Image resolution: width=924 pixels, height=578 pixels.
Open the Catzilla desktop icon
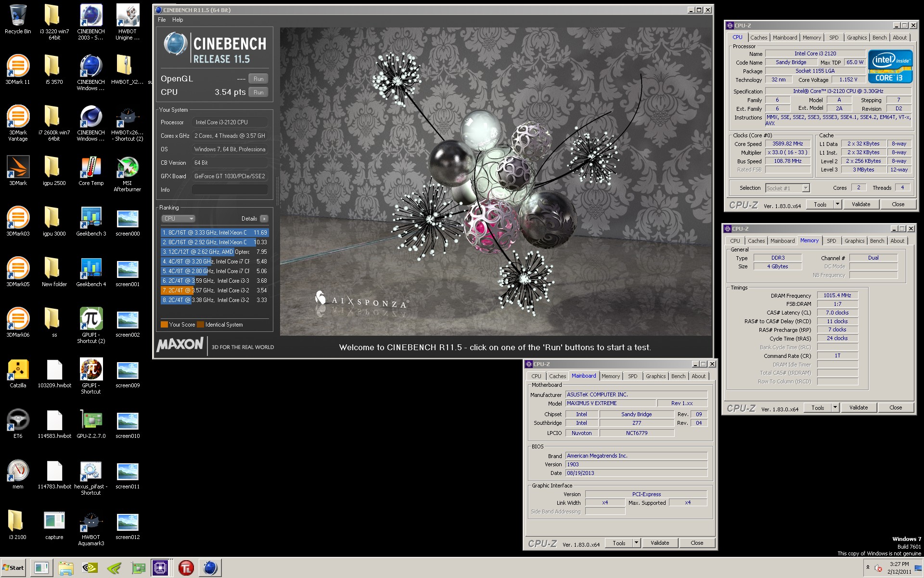(x=18, y=373)
